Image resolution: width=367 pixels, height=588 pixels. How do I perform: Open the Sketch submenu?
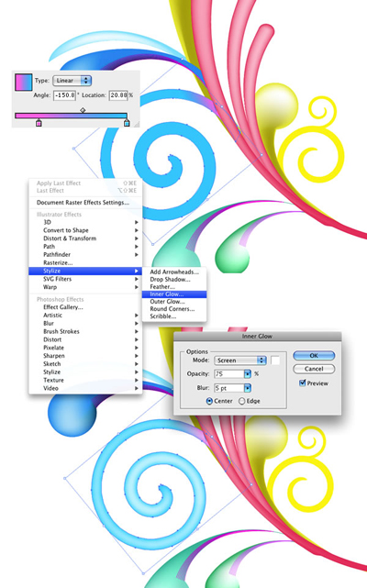(x=85, y=364)
